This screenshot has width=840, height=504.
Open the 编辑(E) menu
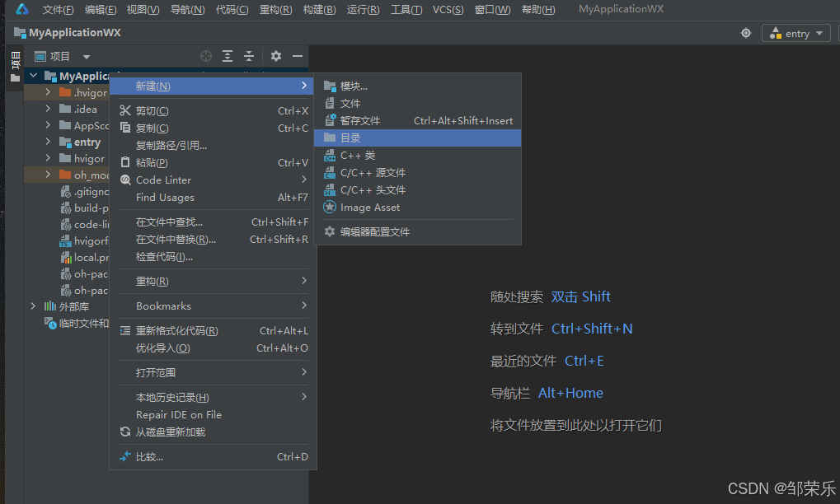(x=101, y=10)
